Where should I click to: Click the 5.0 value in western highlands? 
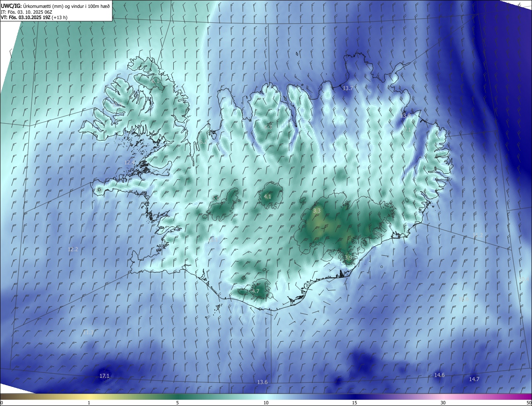click(215, 199)
